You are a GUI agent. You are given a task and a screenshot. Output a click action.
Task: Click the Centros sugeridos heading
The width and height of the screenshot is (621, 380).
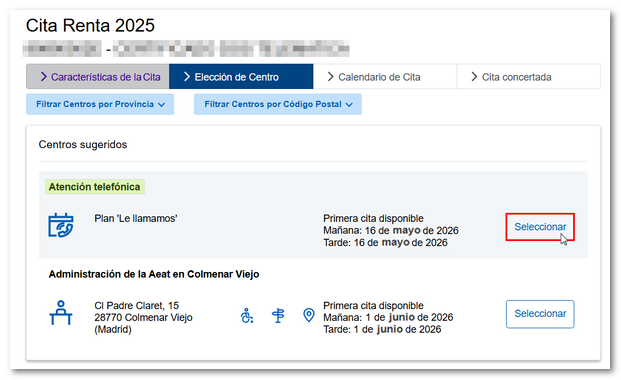click(83, 144)
